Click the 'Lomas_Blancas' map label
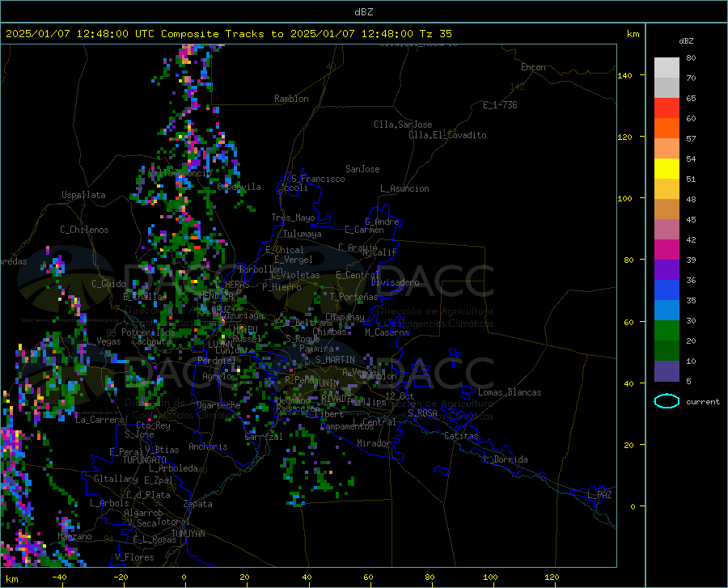 tap(510, 392)
